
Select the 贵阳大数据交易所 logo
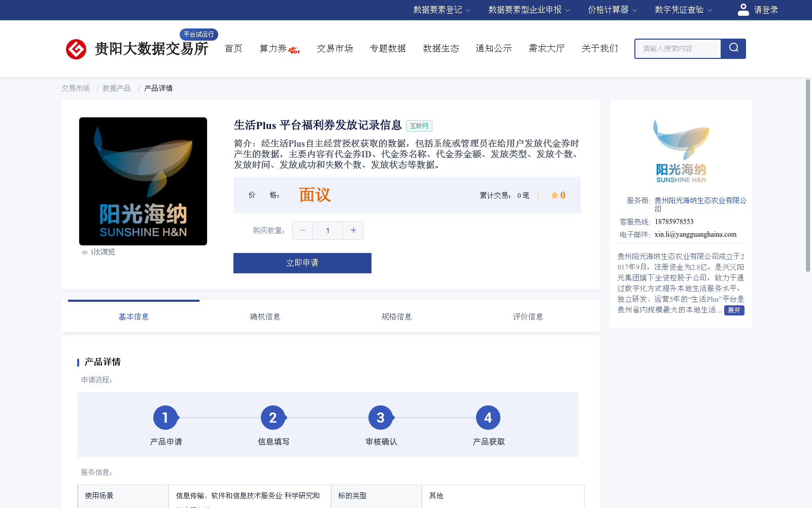click(137, 49)
